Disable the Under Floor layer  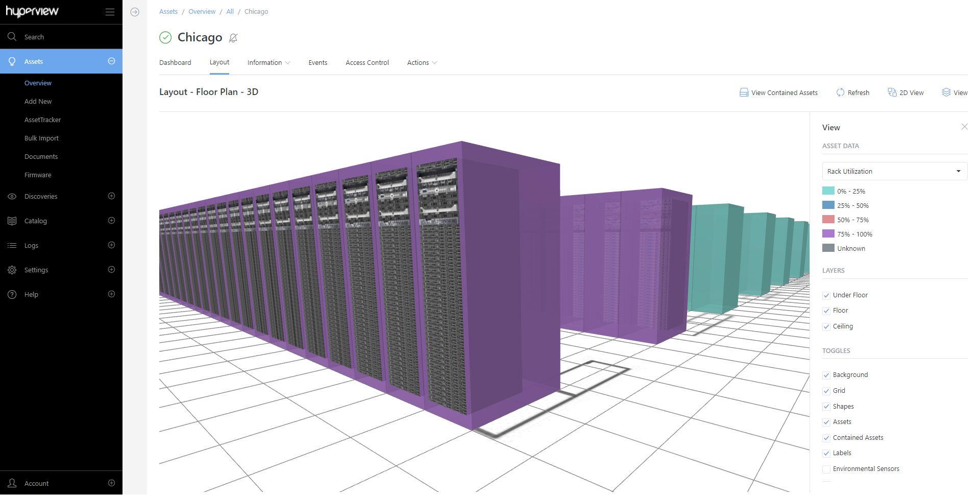[x=826, y=295]
